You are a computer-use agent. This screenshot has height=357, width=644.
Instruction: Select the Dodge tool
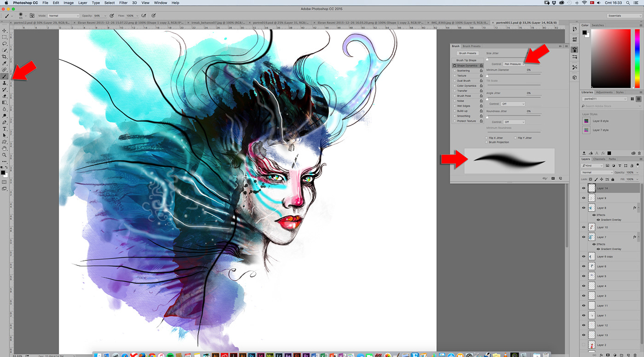(5, 115)
